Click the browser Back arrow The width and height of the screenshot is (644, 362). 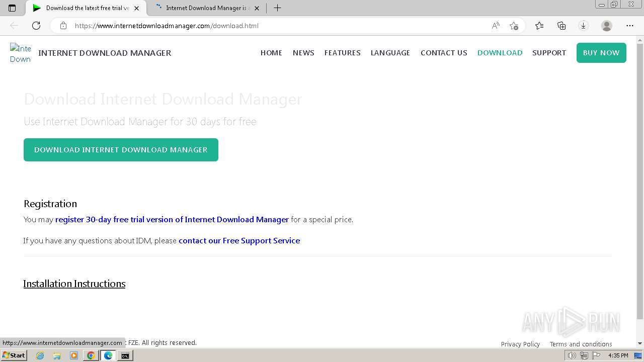(x=14, y=26)
